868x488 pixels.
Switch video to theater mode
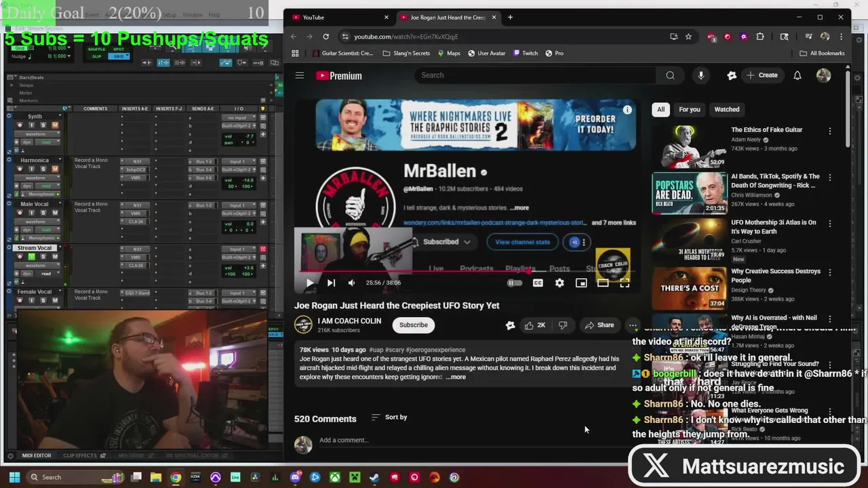[603, 283]
